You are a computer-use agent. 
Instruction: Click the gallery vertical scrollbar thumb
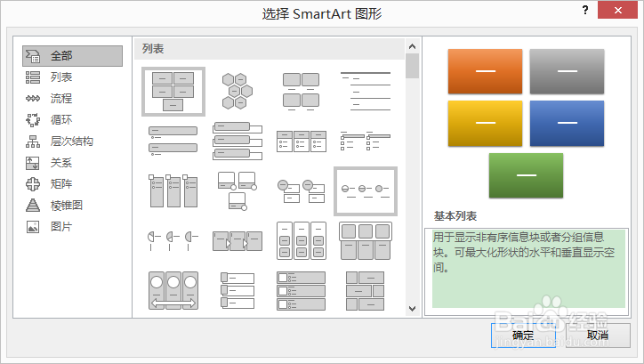(x=413, y=66)
